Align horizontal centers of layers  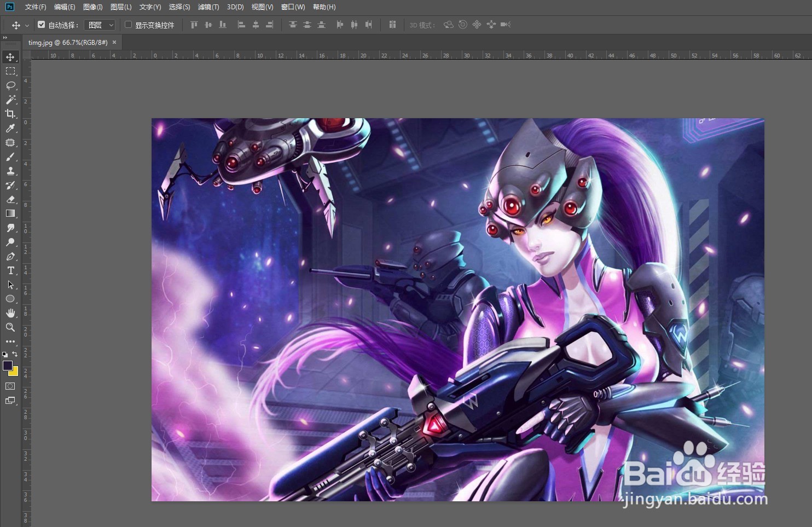click(x=256, y=25)
